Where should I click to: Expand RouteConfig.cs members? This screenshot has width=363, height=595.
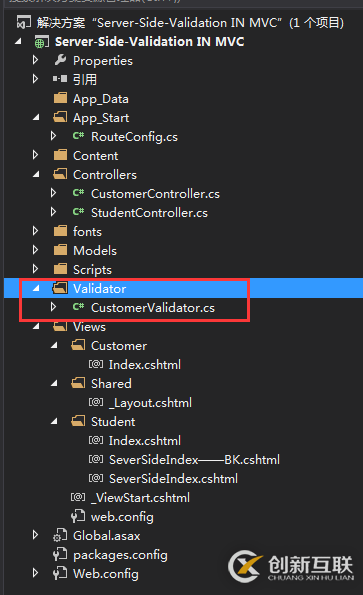(53, 136)
